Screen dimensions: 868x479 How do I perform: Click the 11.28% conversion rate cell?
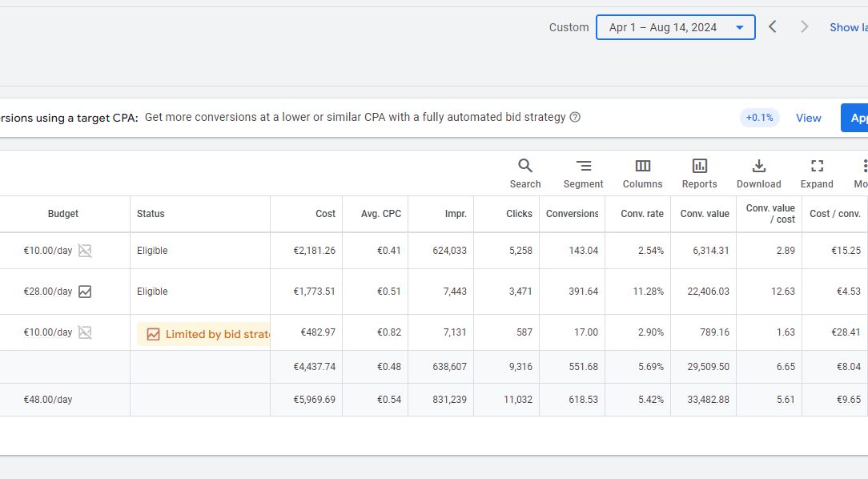649,292
